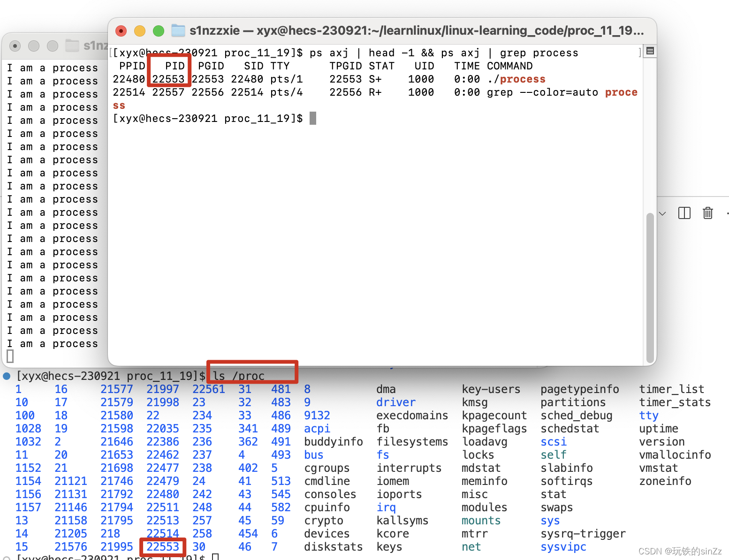Click the 'irq' directory entry
The width and height of the screenshot is (729, 560).
pos(386,507)
